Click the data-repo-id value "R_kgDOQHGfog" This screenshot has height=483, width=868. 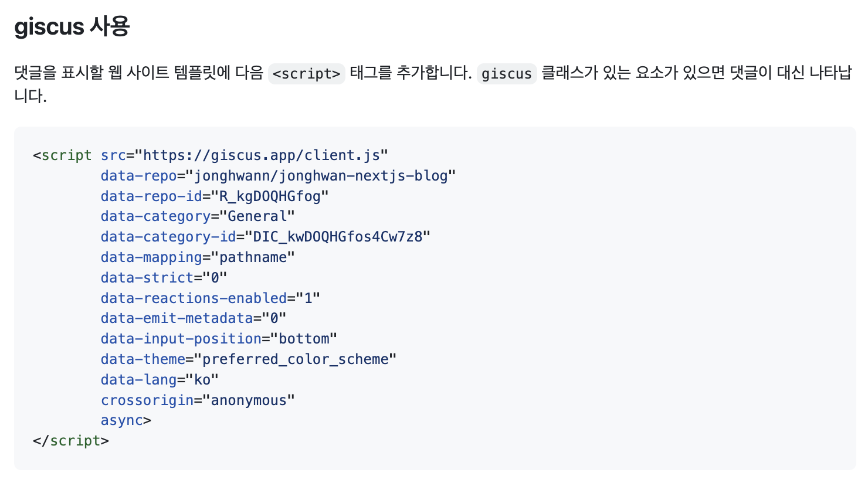click(x=270, y=196)
